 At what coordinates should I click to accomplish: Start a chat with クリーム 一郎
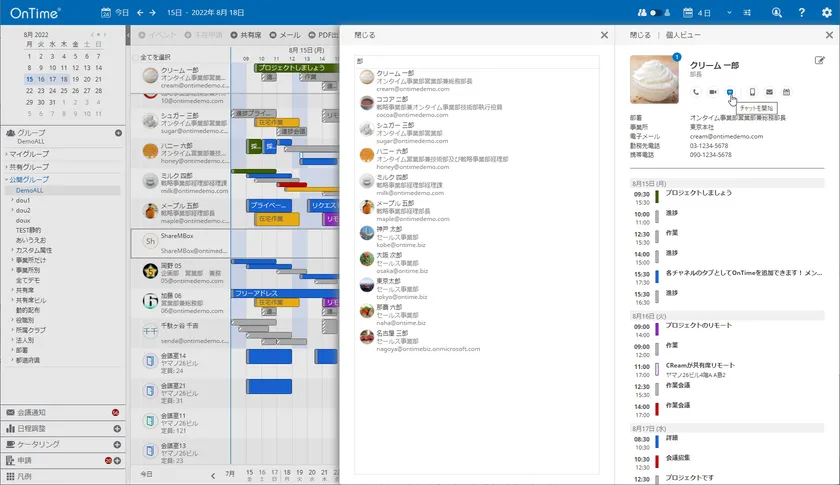click(730, 92)
